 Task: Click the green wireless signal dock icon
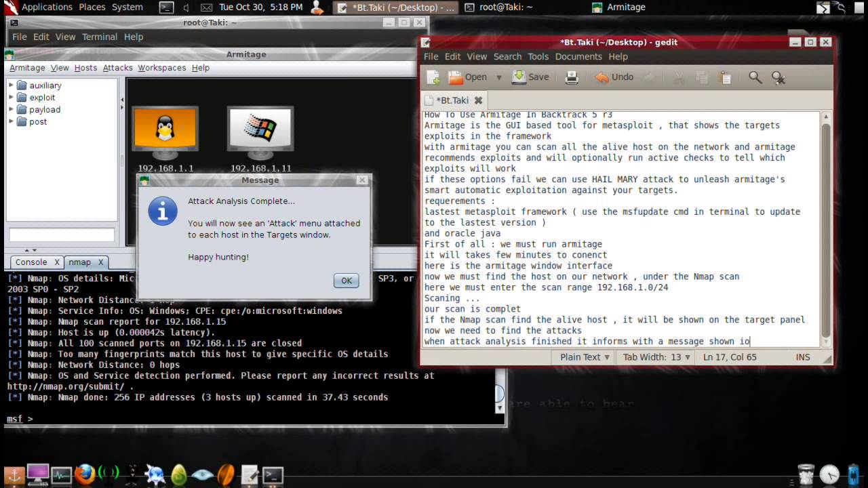pyautogui.click(x=108, y=474)
